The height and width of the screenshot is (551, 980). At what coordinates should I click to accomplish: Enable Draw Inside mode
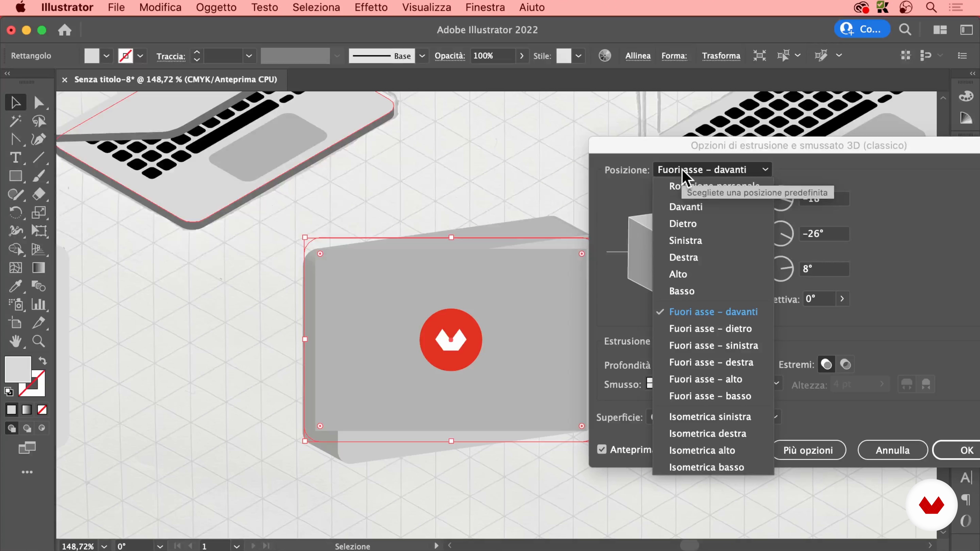tap(42, 428)
